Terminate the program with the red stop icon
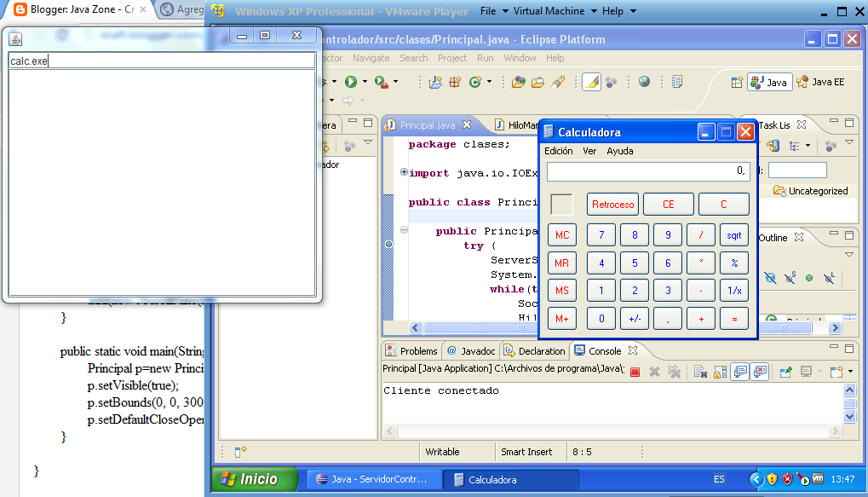The height and width of the screenshot is (497, 868). [635, 373]
